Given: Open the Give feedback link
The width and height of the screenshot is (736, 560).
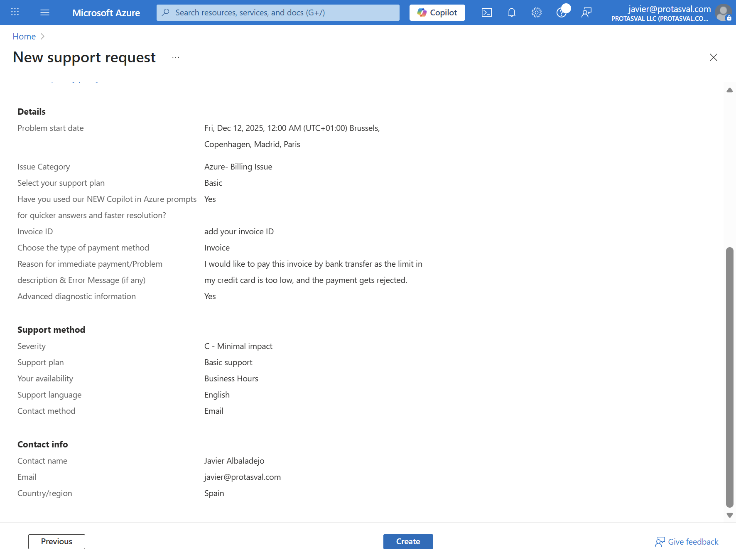Looking at the screenshot, I should (x=687, y=542).
